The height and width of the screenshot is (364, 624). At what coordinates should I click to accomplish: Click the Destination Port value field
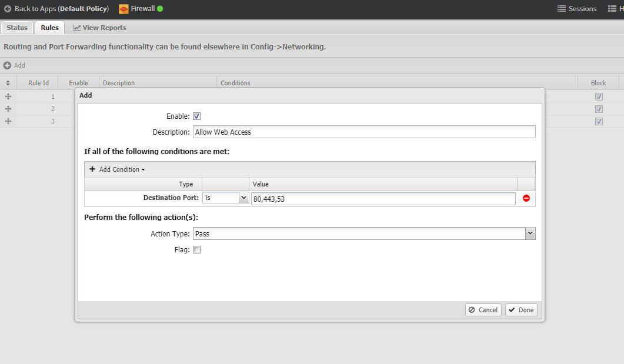point(383,199)
